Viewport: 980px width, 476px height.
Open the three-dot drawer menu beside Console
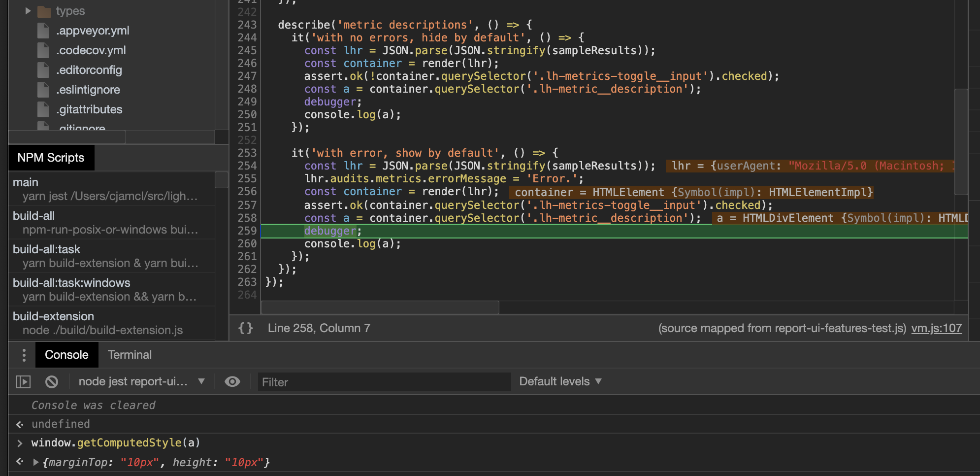24,355
